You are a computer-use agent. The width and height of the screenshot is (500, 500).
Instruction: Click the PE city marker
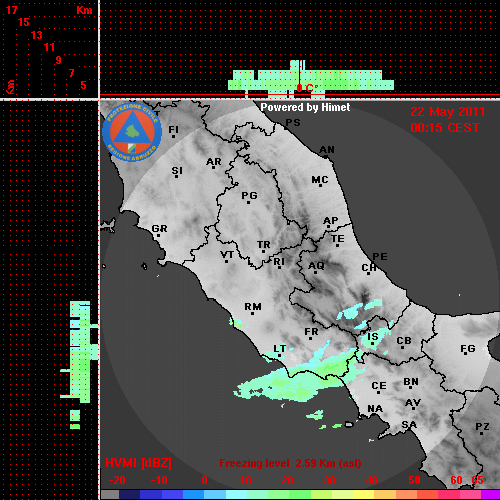(x=380, y=256)
